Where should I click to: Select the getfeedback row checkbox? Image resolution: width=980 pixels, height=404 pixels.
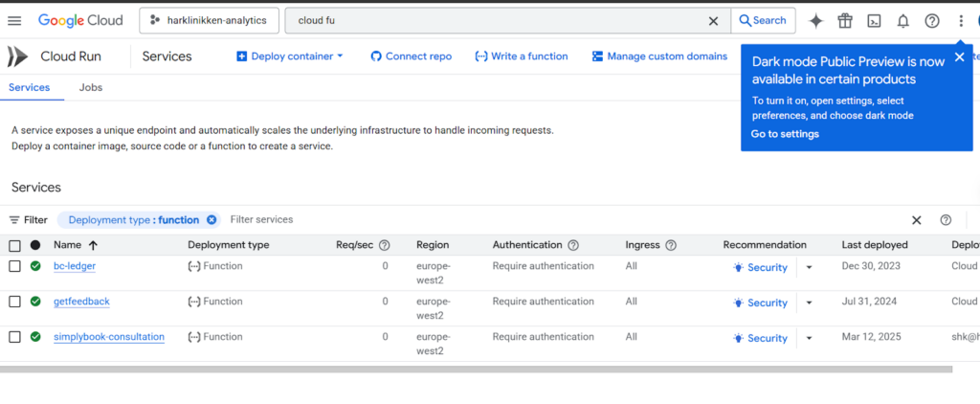coord(14,302)
